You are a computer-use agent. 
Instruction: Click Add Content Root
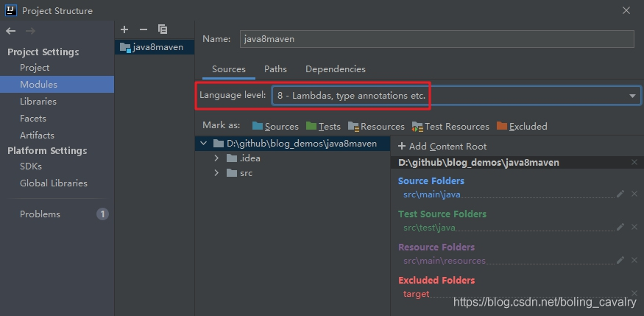(442, 147)
